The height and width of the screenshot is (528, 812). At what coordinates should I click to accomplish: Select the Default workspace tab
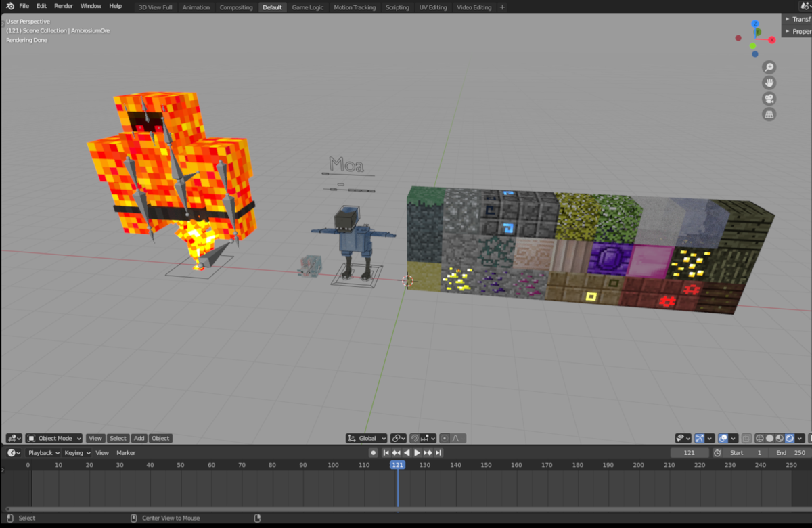(x=272, y=7)
